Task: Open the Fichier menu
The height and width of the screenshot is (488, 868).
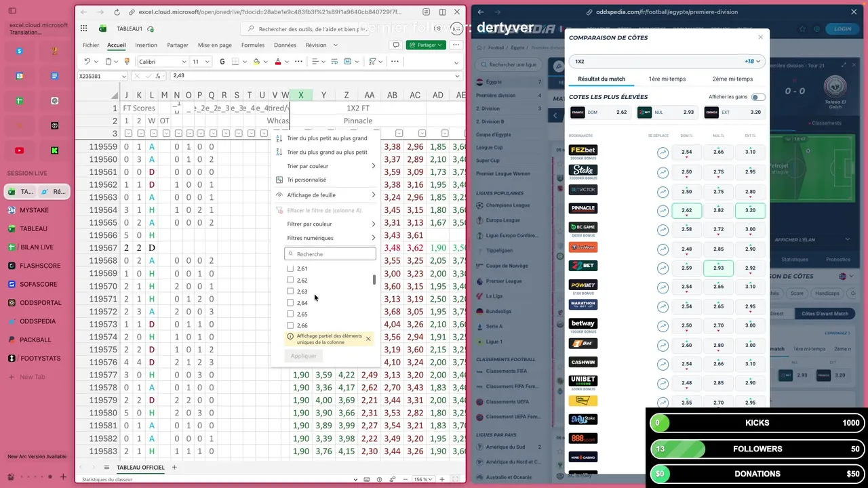Action: [x=91, y=45]
